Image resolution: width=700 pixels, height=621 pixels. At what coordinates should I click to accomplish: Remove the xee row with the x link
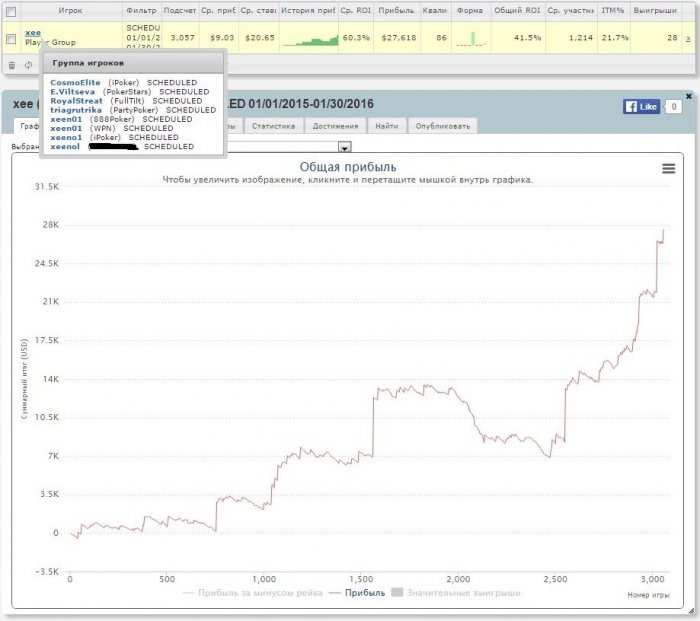(x=688, y=39)
